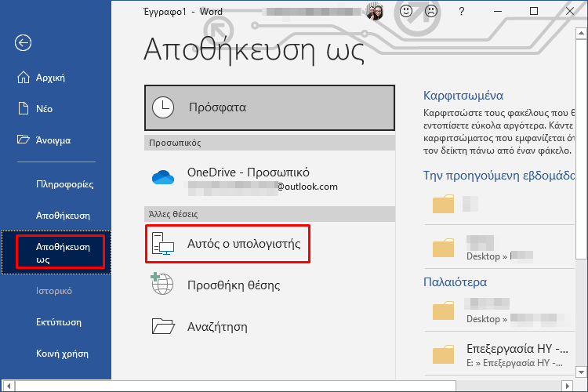This screenshot has height=392, width=588.
Task: Click the vertical scrollbar thumb
Action: [x=581, y=148]
